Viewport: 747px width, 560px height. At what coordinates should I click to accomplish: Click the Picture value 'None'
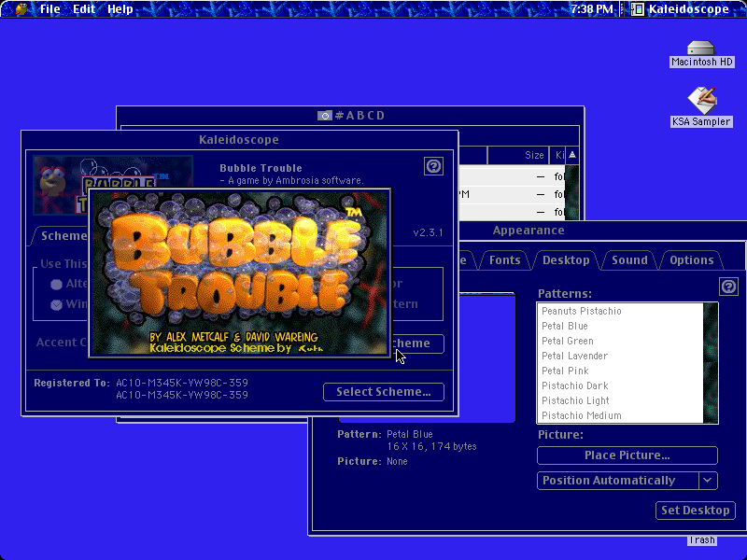(397, 461)
